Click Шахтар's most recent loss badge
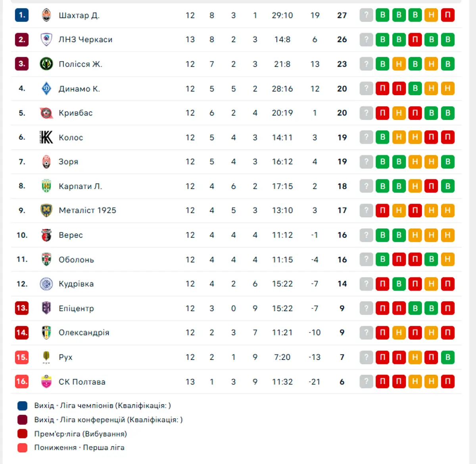The height and width of the screenshot is (464, 476). click(x=447, y=15)
